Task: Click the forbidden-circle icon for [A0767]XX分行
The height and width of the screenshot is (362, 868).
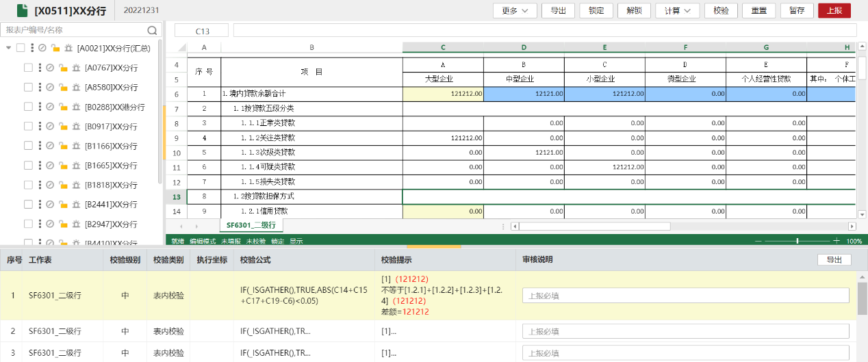Action: click(50, 68)
